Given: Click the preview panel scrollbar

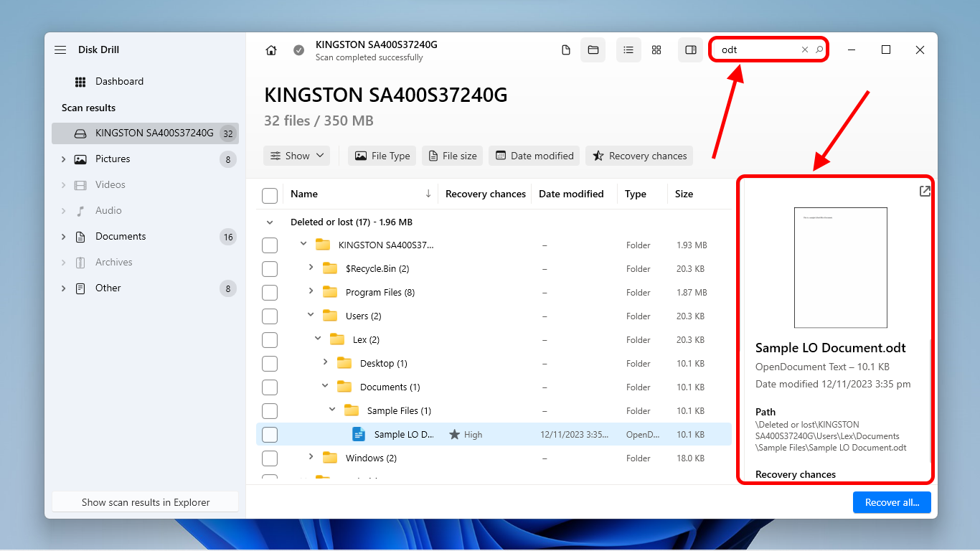Looking at the screenshot, I should click(930, 402).
